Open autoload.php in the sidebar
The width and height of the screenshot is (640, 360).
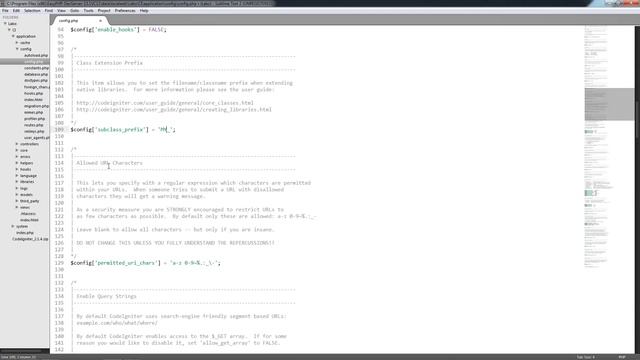pyautogui.click(x=36, y=55)
